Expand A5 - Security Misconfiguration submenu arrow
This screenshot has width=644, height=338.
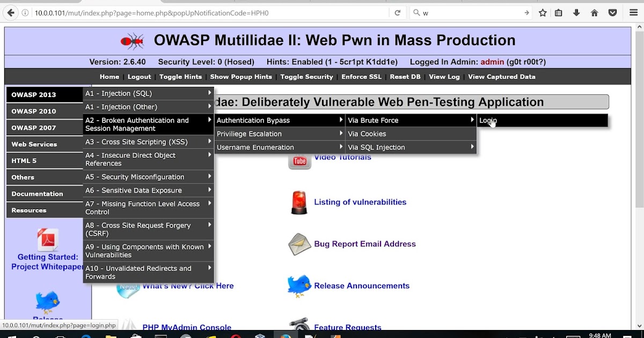click(209, 176)
